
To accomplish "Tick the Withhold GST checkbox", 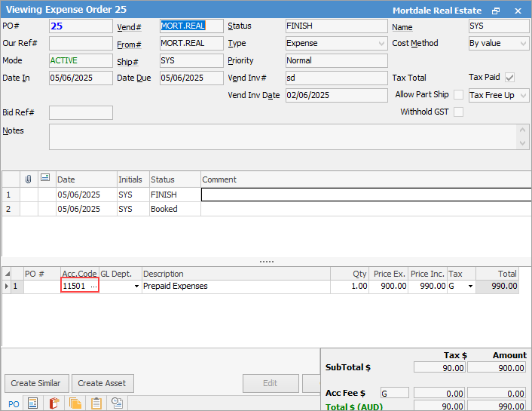I will click(458, 112).
